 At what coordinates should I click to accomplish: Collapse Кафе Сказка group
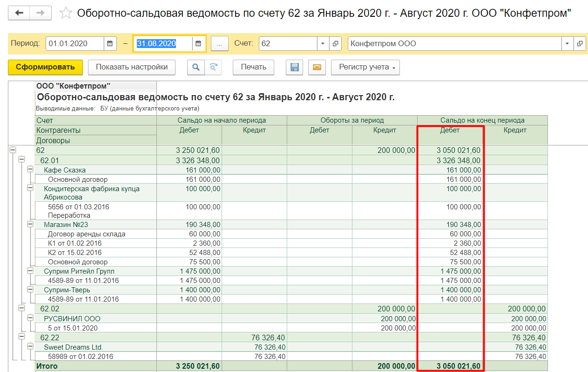click(30, 169)
